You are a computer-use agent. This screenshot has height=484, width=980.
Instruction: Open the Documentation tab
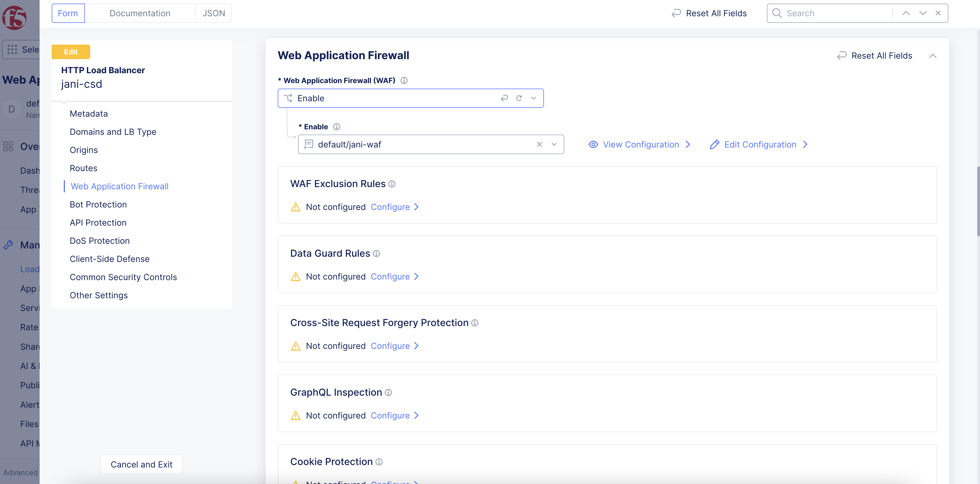[x=140, y=13]
